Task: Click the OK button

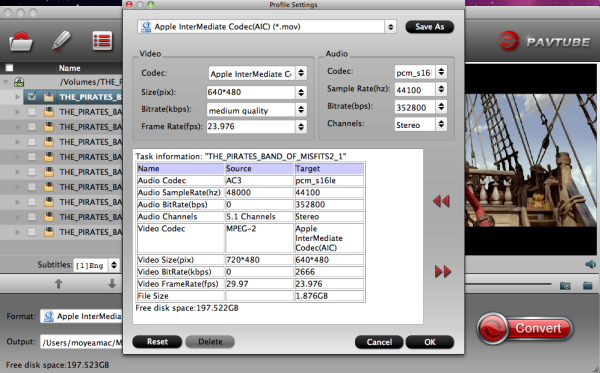Action: (430, 342)
